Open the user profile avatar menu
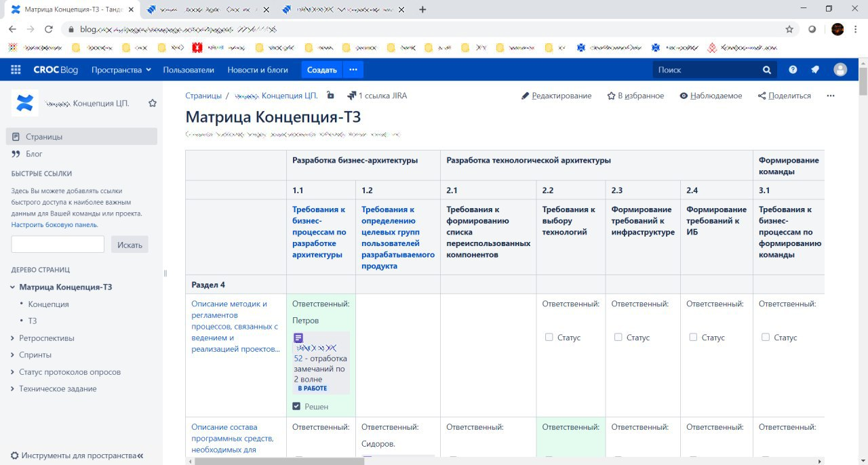This screenshot has height=465, width=868. [840, 70]
